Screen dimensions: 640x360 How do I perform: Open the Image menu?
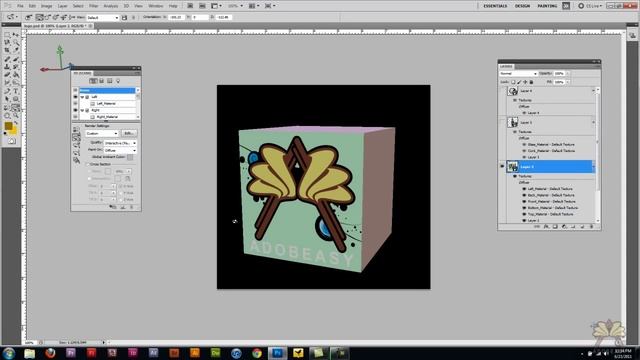pyautogui.click(x=47, y=6)
